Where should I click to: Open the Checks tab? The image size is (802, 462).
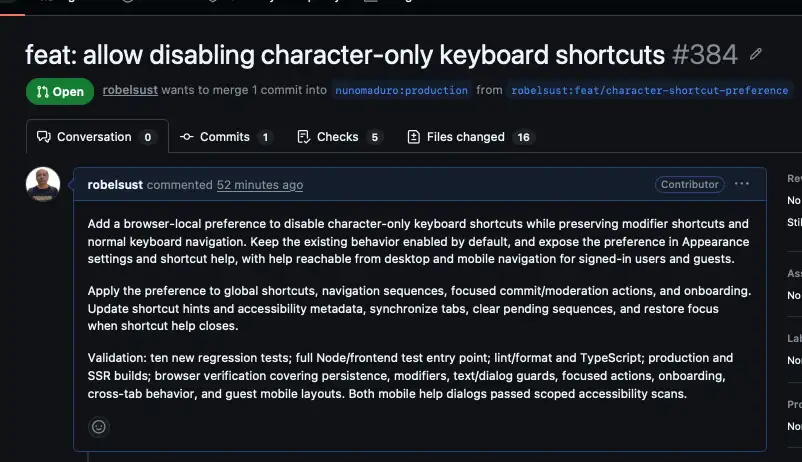(339, 137)
